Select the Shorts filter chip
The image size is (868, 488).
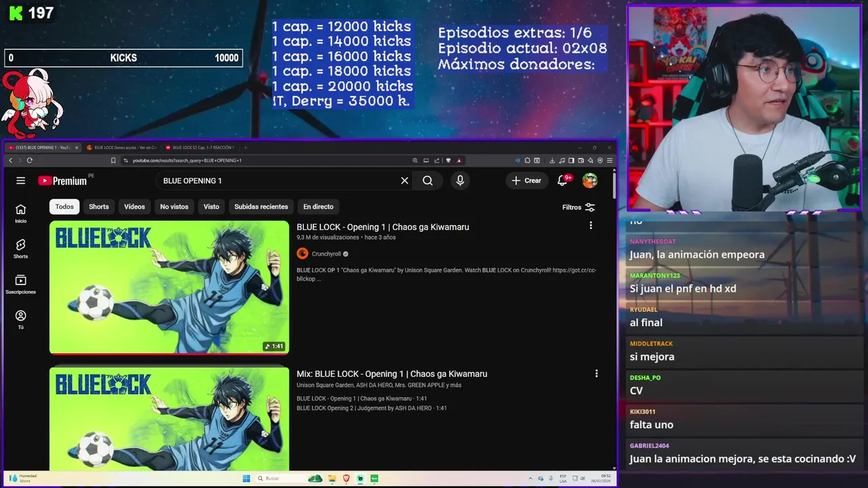[99, 207]
